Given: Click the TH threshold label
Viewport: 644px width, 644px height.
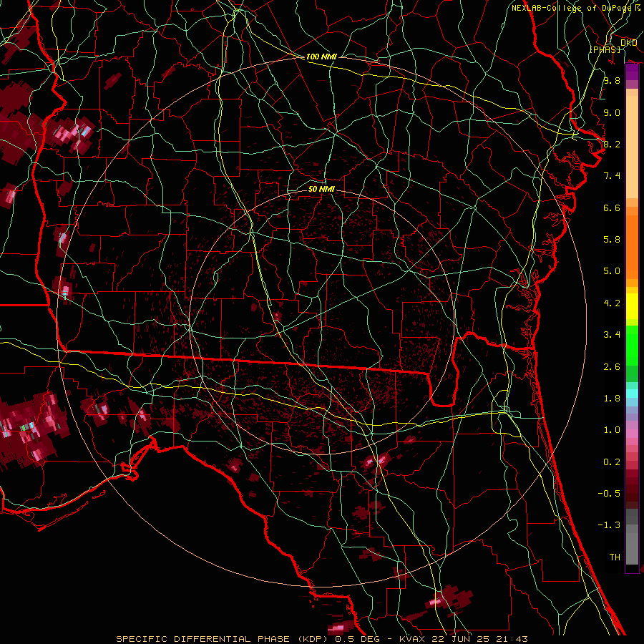Looking at the screenshot, I should (615, 557).
